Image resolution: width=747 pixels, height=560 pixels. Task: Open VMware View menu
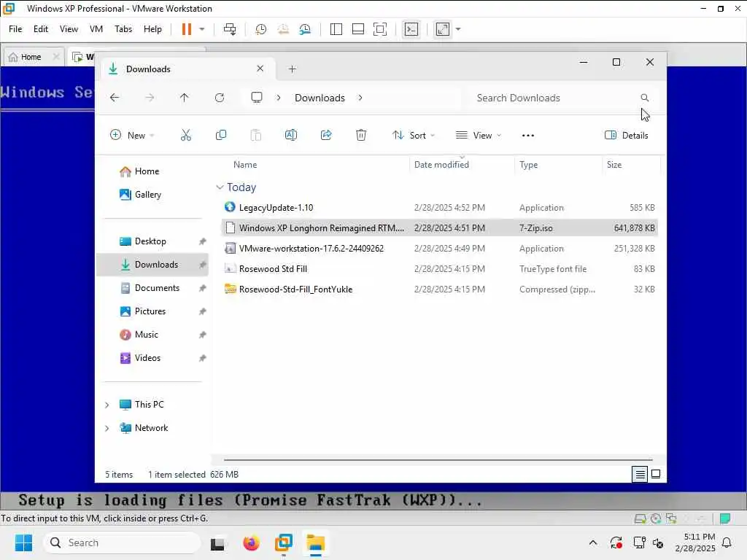coord(69,29)
